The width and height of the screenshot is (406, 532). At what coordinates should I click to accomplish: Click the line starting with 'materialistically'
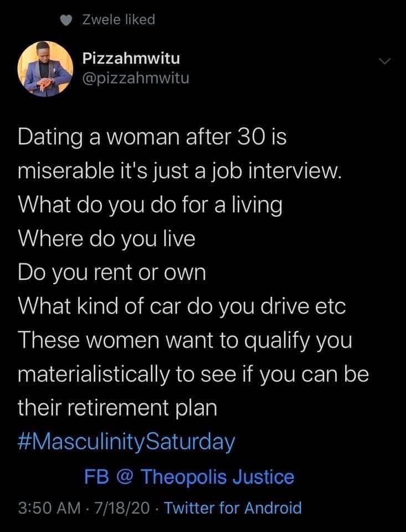(x=193, y=374)
